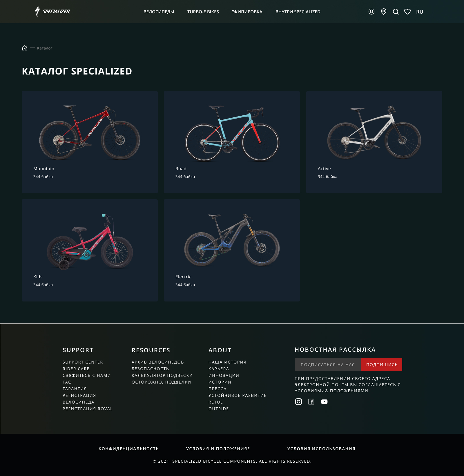Click the home breadcrumb icon

(25, 48)
